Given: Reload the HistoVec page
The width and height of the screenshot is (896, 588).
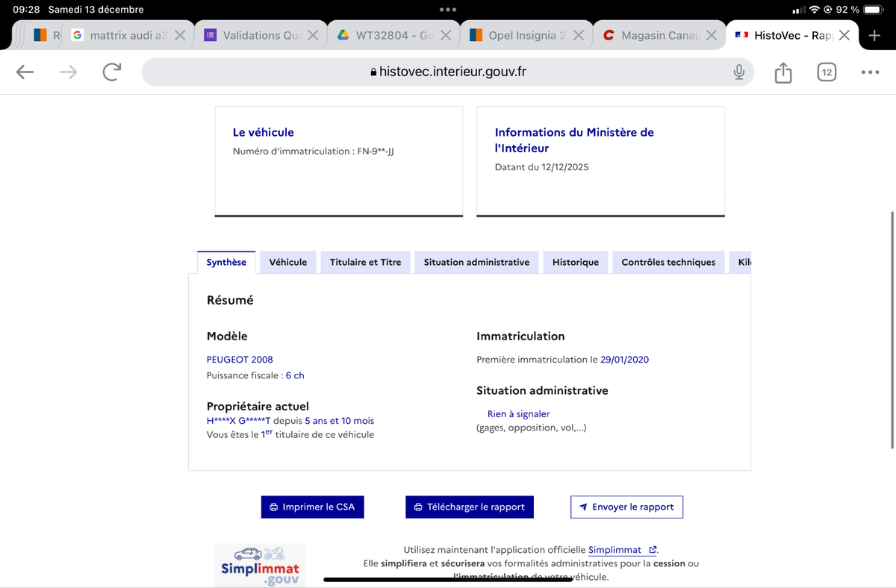Looking at the screenshot, I should 112,72.
